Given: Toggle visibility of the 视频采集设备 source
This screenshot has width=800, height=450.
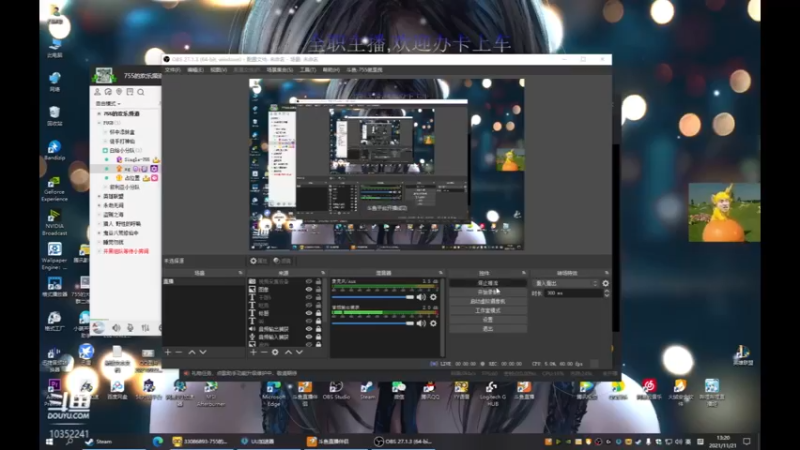Looking at the screenshot, I should [x=309, y=282].
